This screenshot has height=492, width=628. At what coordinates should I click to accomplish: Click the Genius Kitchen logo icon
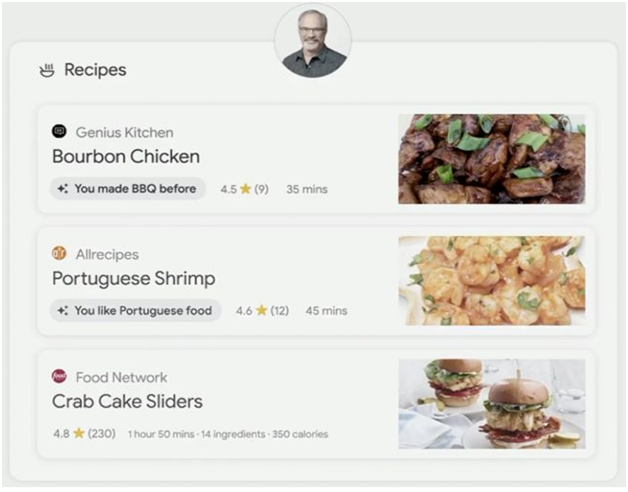(x=59, y=131)
